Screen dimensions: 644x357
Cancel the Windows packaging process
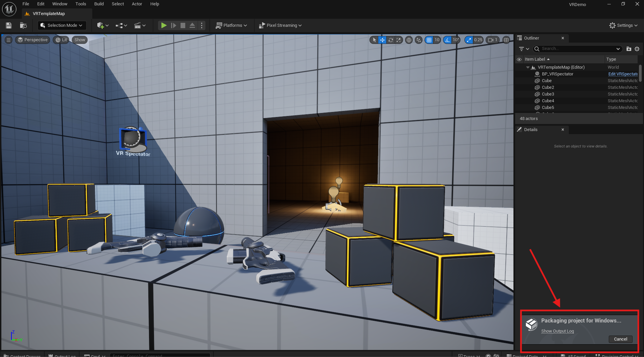620,339
